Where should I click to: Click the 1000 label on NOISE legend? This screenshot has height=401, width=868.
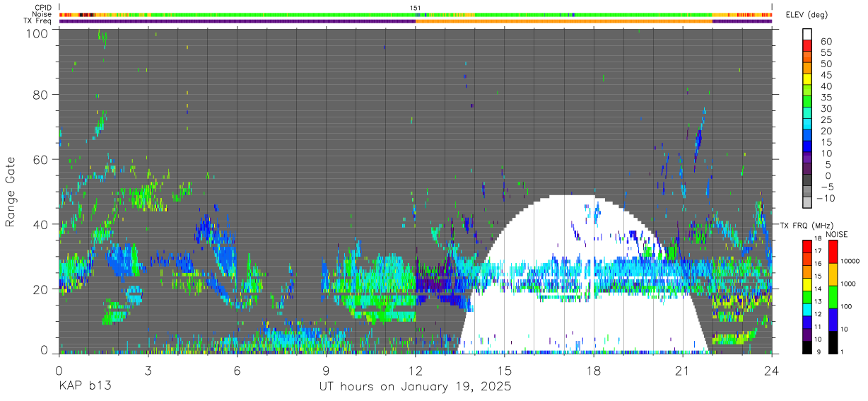point(848,284)
